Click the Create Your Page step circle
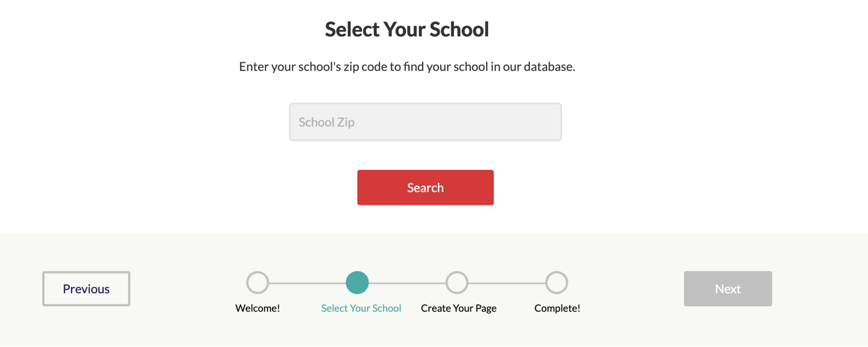868x347 pixels. click(x=457, y=283)
